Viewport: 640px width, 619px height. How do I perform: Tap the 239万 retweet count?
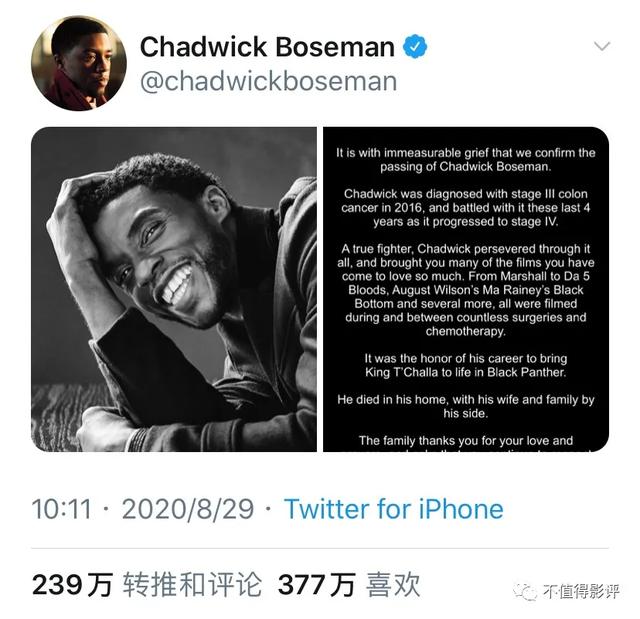pyautogui.click(x=72, y=585)
